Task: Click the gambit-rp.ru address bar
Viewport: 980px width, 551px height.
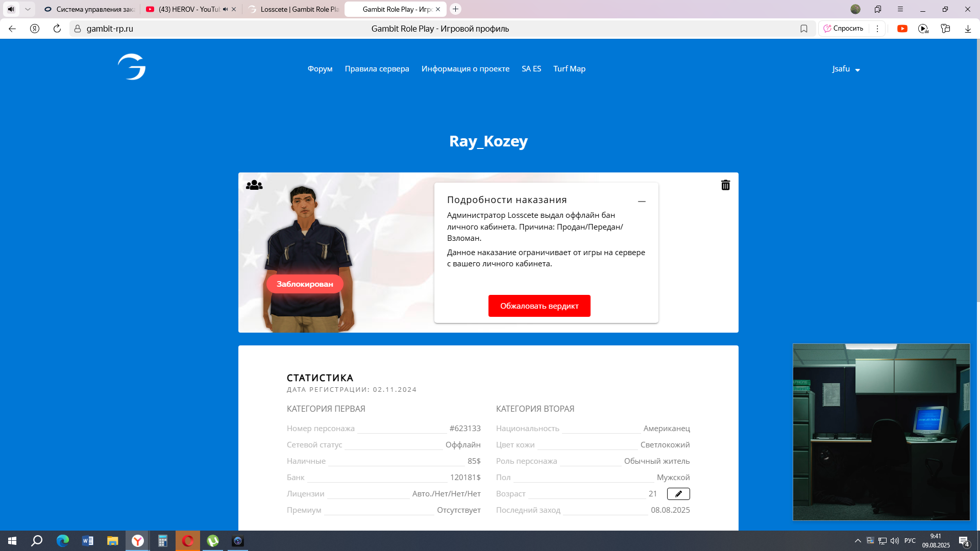Action: pos(110,29)
